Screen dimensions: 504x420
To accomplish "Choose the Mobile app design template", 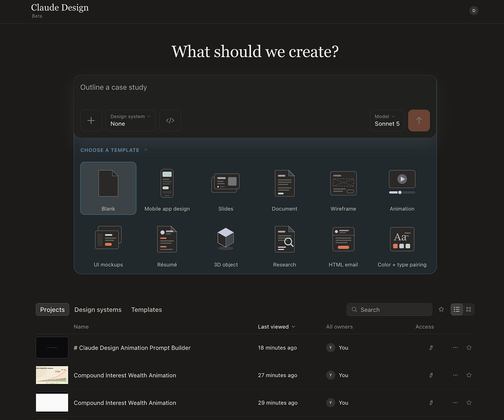I will pyautogui.click(x=167, y=188).
